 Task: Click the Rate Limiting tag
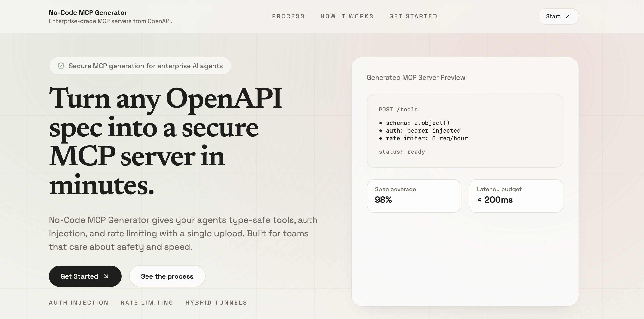(x=147, y=302)
